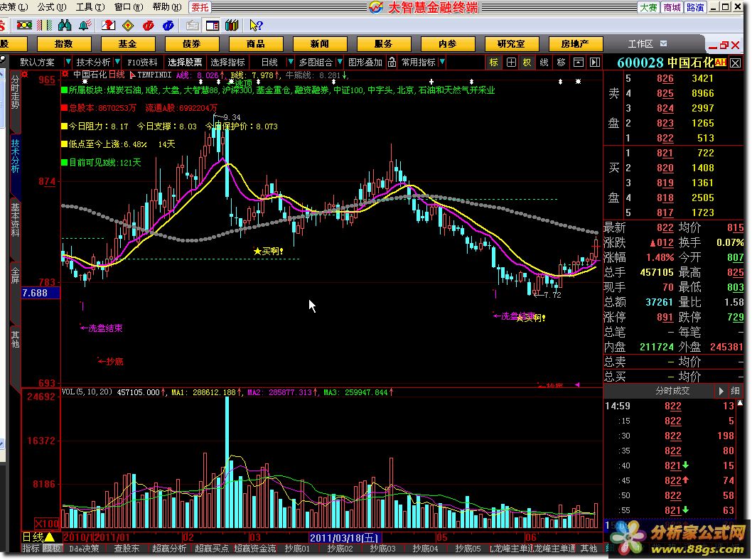Click the binoculars search icon
Image resolution: width=752 pixels, height=560 pixels.
(x=64, y=25)
